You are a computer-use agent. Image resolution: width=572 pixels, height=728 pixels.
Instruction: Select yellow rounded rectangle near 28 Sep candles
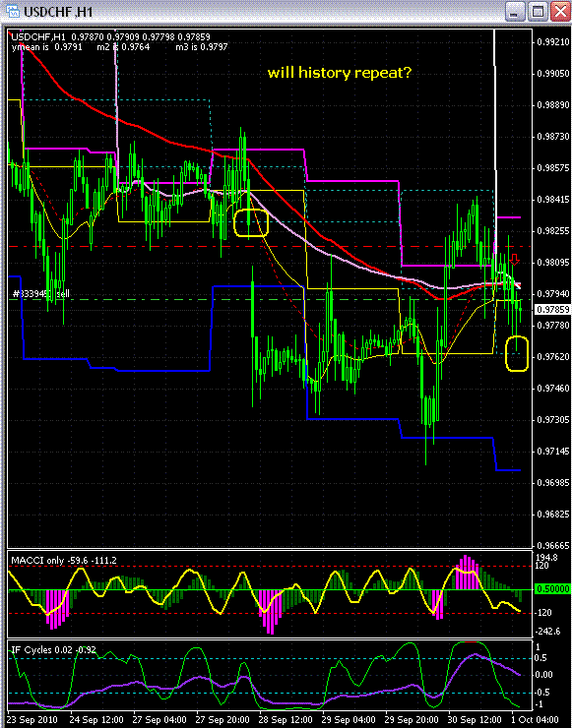251,223
